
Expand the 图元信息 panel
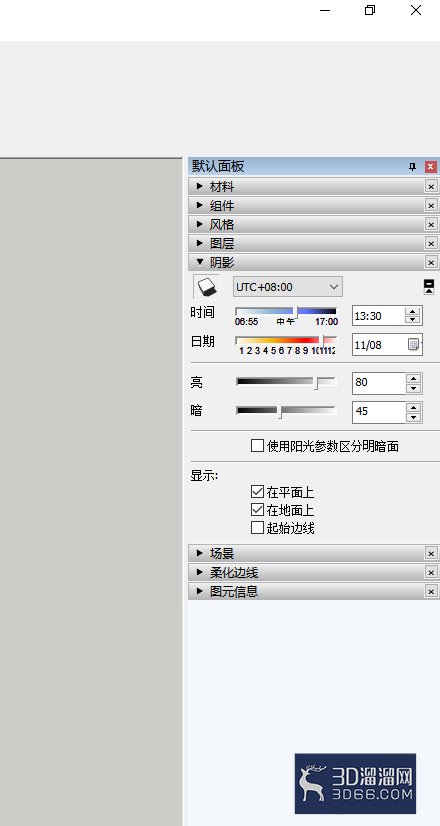[x=200, y=591]
